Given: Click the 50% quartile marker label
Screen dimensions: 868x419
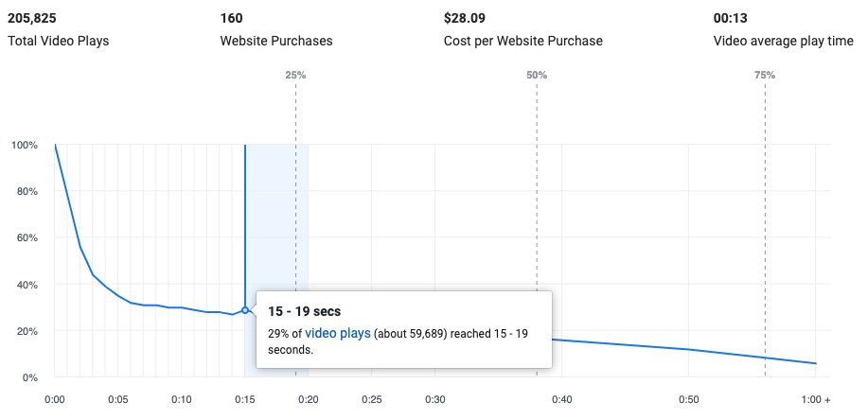Looking at the screenshot, I should (x=537, y=75).
